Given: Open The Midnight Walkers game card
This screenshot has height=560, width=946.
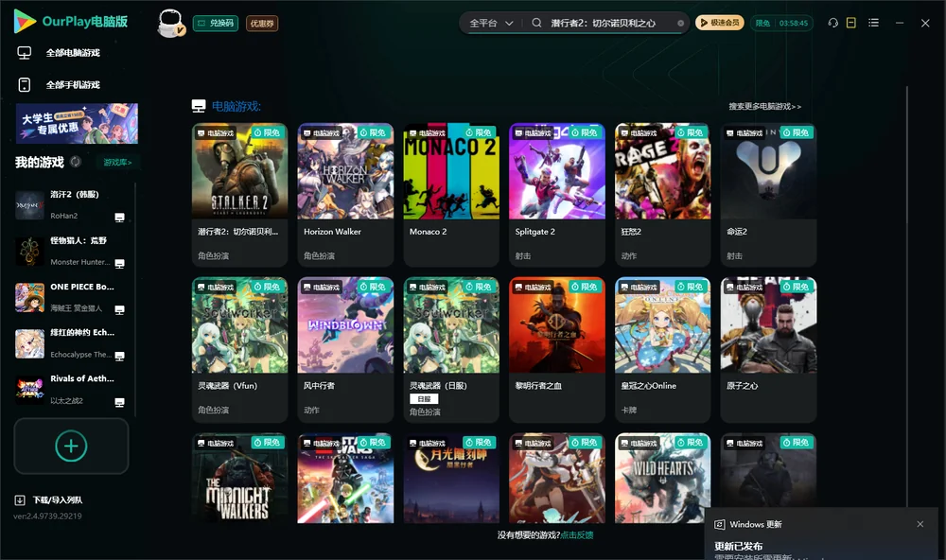Looking at the screenshot, I should 239,478.
